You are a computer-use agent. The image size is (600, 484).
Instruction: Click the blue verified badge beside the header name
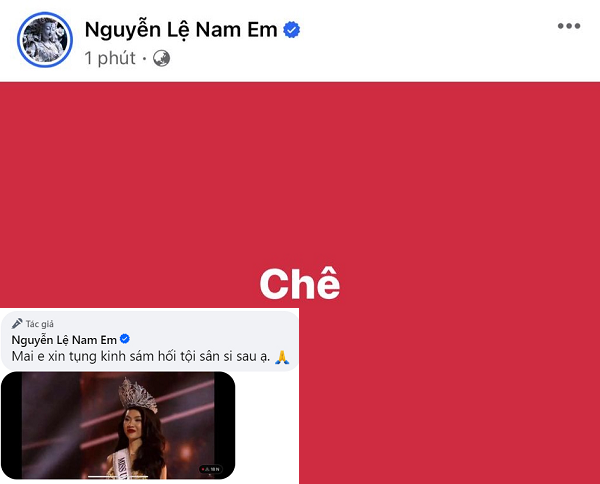pyautogui.click(x=292, y=30)
